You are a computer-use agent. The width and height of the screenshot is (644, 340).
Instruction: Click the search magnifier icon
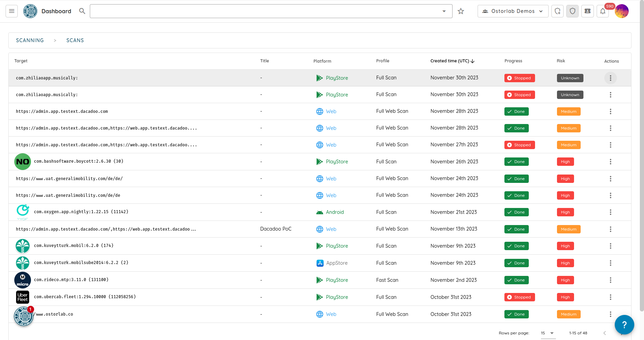(x=82, y=11)
